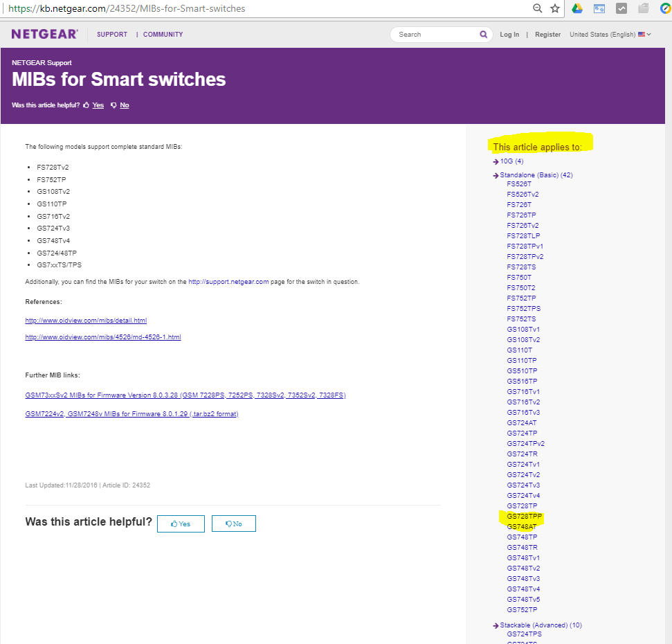Click the 'GS7xxTS/TPS' bullet item text

(59, 265)
